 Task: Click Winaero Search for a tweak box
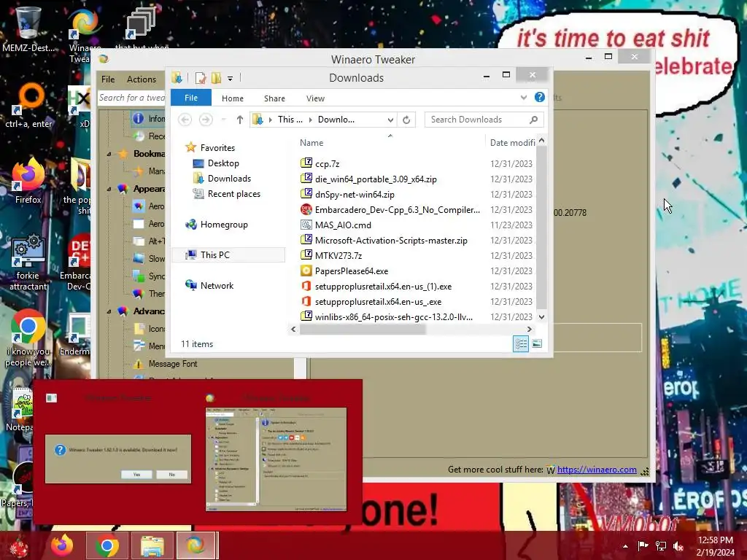[x=131, y=98]
